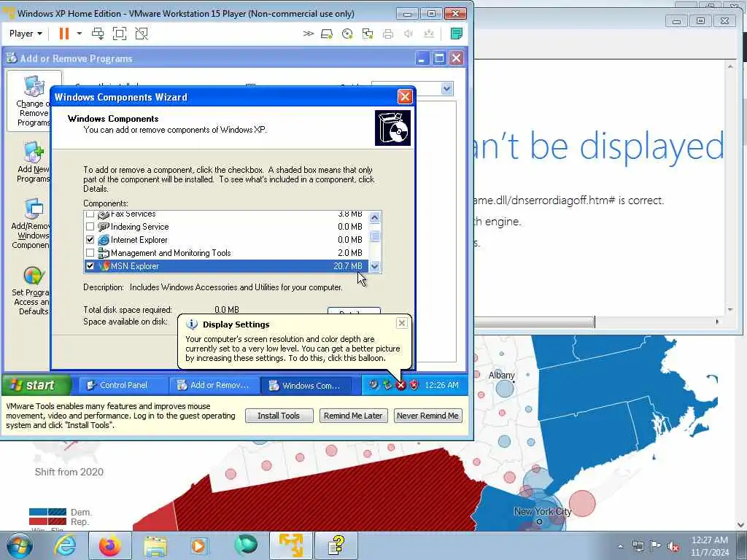Click the red shield tray icon in XP

pyautogui.click(x=414, y=385)
